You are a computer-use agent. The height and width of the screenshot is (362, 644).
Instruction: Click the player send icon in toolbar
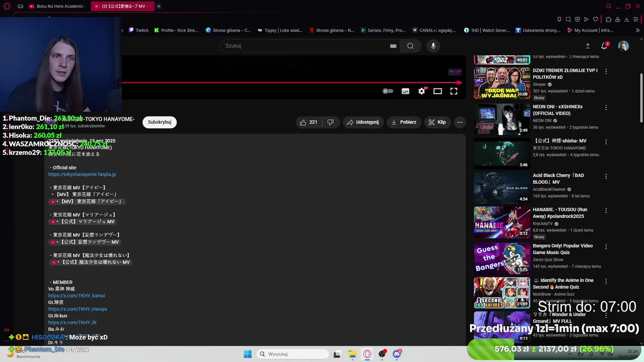586,20
